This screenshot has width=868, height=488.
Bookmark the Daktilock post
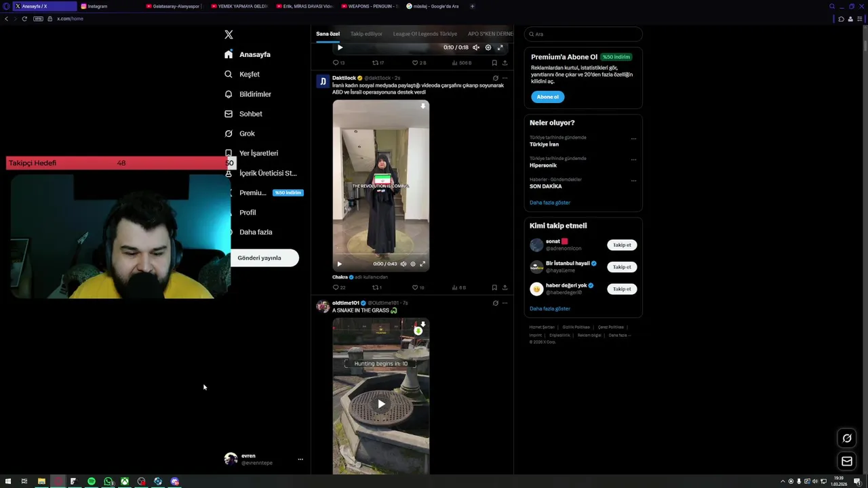pyautogui.click(x=494, y=287)
